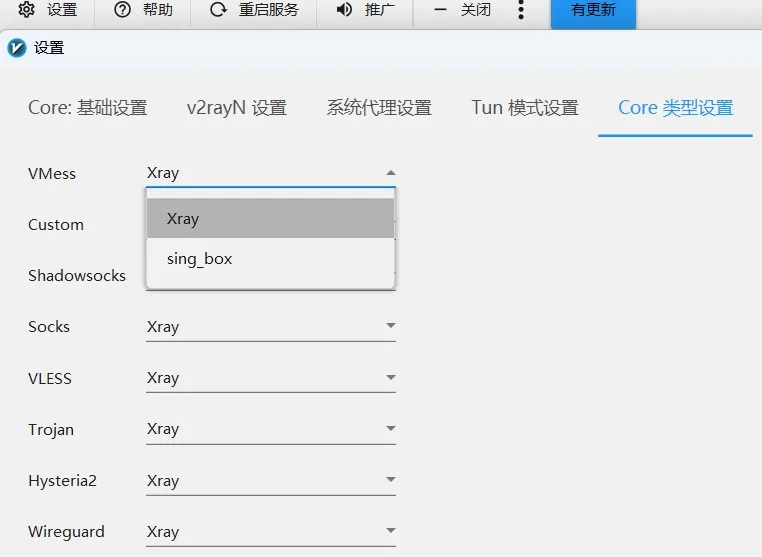Expand the Trojan core type dropdown arrow
The height and width of the screenshot is (557, 762).
(390, 428)
